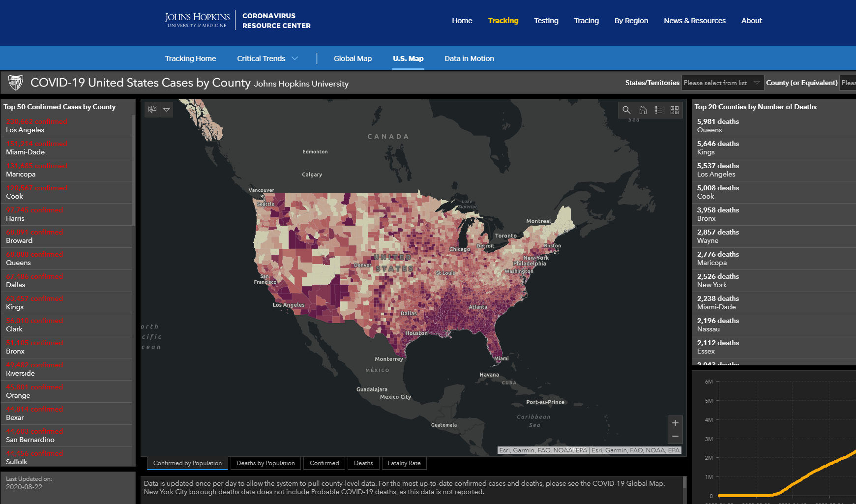Select Queens 5,981 deaths row
Screen dimensions: 856x504
tap(774, 126)
